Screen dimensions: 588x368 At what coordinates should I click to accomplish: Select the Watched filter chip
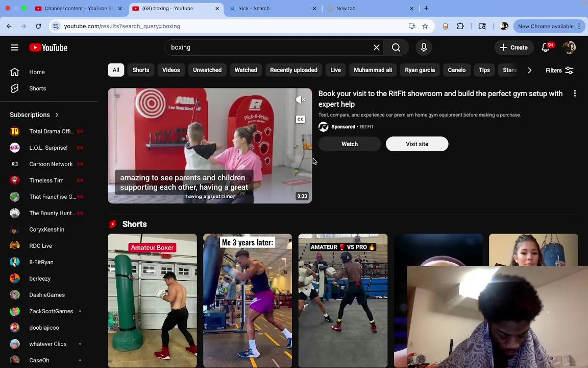click(x=246, y=70)
